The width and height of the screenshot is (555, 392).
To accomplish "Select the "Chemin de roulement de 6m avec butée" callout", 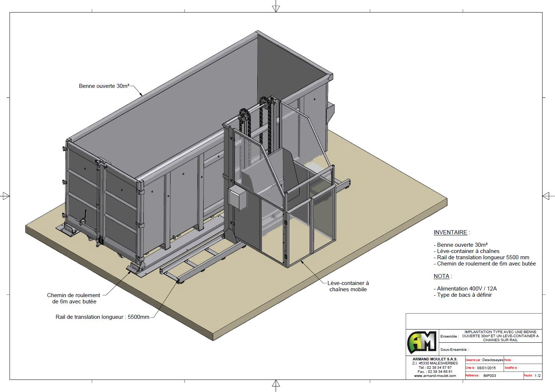I will (x=74, y=298).
